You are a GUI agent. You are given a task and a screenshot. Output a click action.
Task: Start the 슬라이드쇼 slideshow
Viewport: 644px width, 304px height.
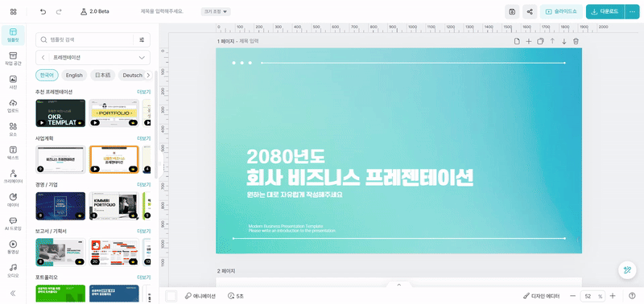pyautogui.click(x=561, y=12)
